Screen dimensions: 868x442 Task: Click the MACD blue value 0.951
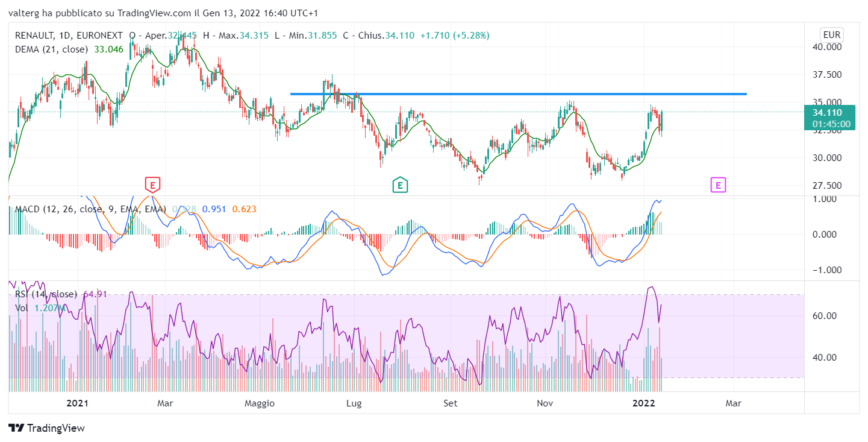tap(213, 209)
